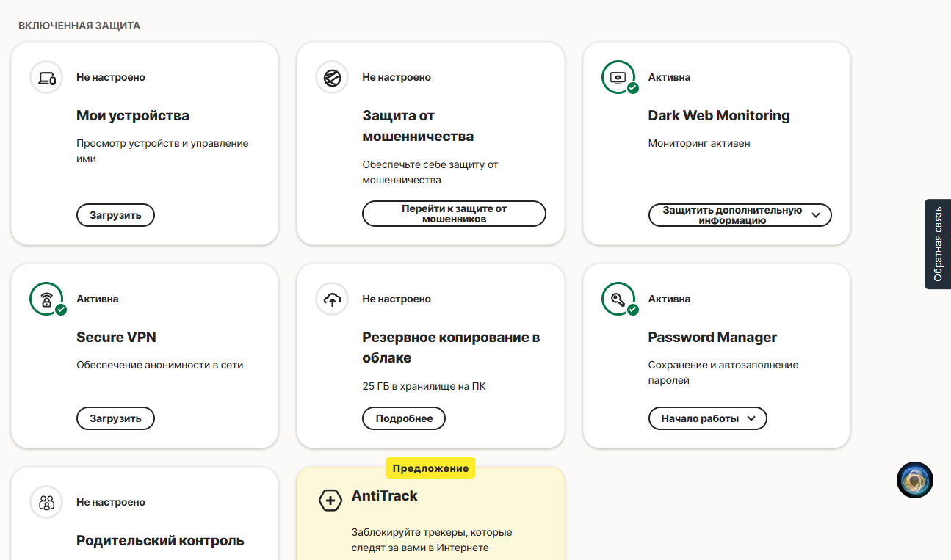Click the cloud backup upload icon
The width and height of the screenshot is (951, 560).
pos(333,299)
